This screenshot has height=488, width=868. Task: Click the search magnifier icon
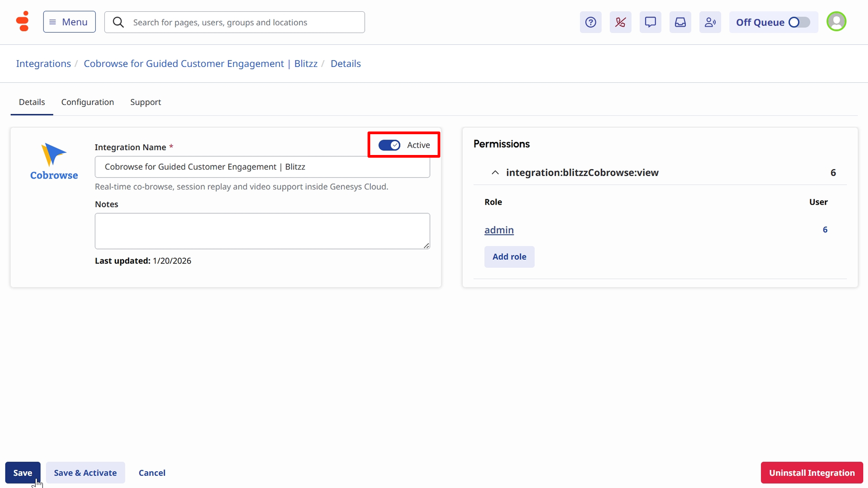click(x=118, y=22)
